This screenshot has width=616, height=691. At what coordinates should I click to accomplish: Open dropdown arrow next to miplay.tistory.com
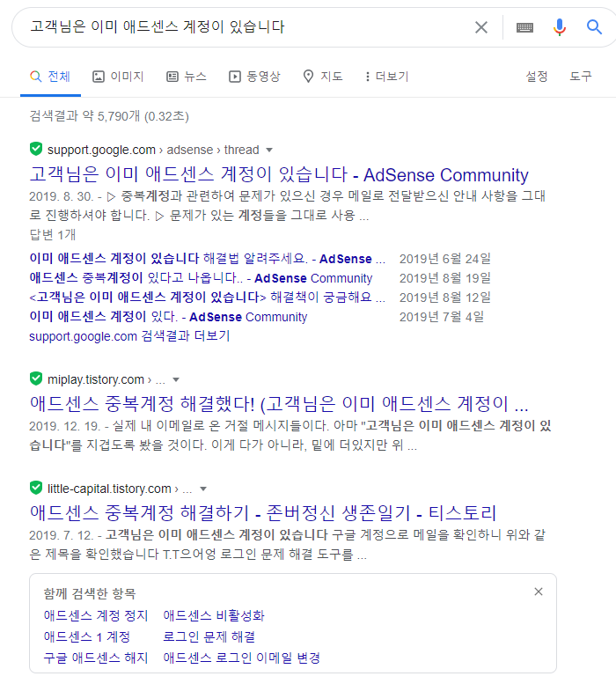coord(176,380)
